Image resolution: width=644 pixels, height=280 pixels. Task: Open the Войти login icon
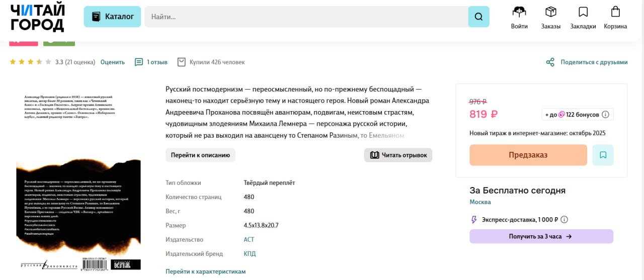pos(519,12)
